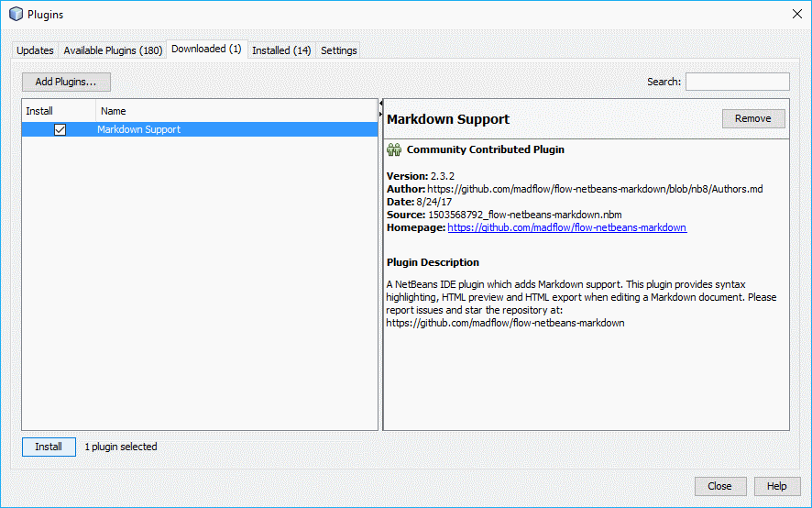Click the Date: 8/24/17 text
The image size is (812, 508).
[x=419, y=202]
